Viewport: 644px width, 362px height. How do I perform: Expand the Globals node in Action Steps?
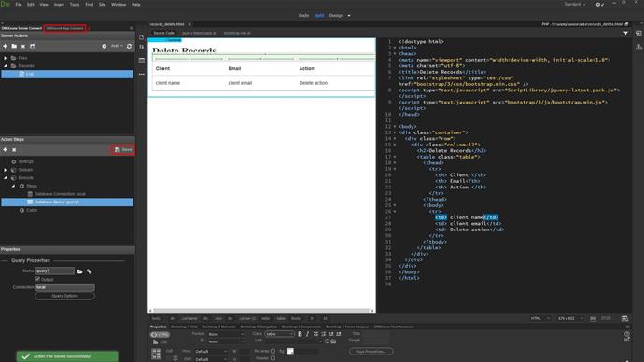coord(5,170)
